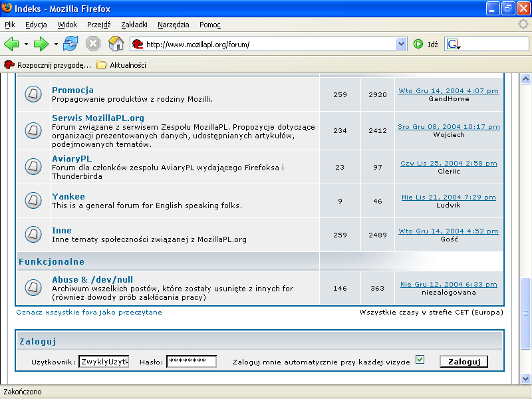
Task: Click the scrollbar up arrow
Action: (525, 79)
